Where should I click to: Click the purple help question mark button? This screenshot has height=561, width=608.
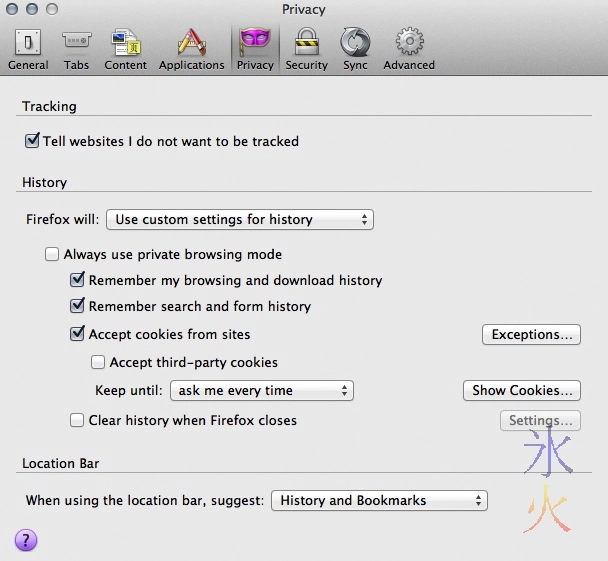[x=26, y=540]
